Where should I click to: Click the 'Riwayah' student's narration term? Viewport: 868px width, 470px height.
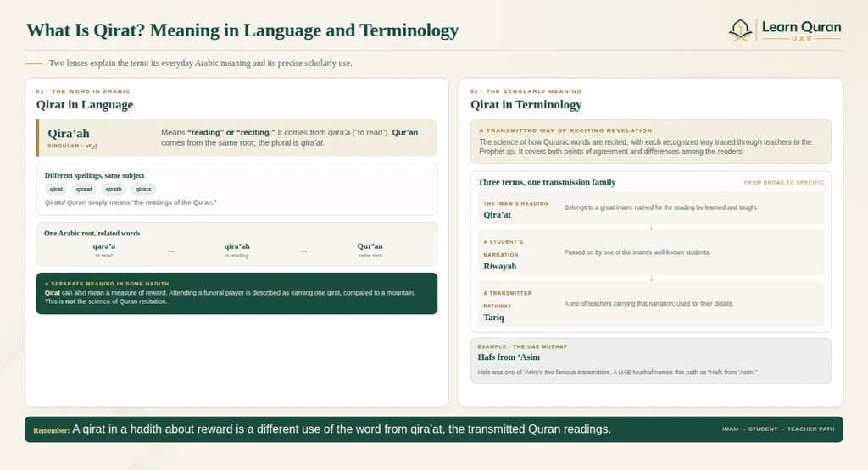click(x=500, y=266)
